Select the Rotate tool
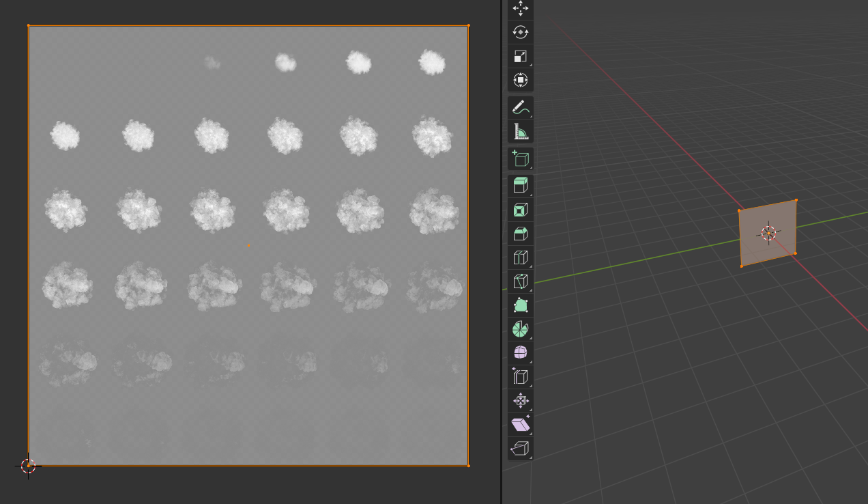Screen dimensions: 868x504 click(521, 32)
